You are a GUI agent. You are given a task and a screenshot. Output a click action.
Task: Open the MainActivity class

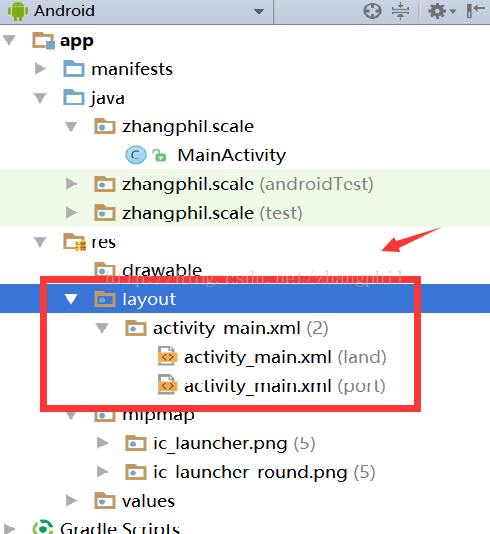point(232,156)
